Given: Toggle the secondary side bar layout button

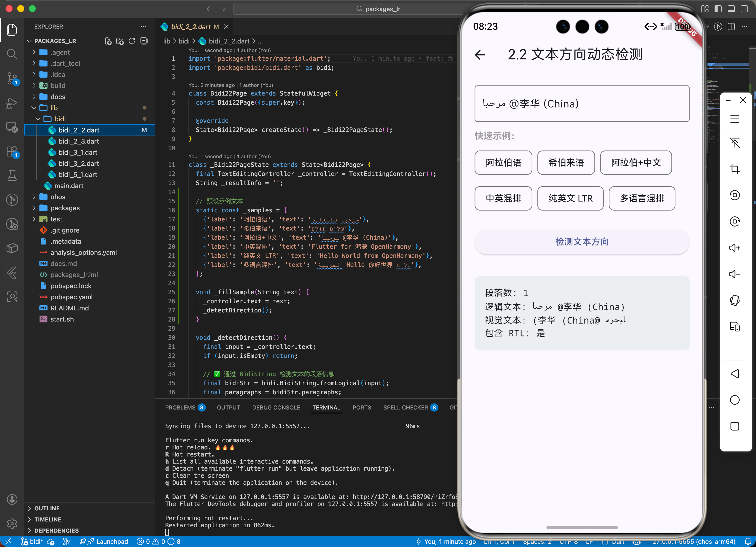Looking at the screenshot, I should [x=744, y=9].
